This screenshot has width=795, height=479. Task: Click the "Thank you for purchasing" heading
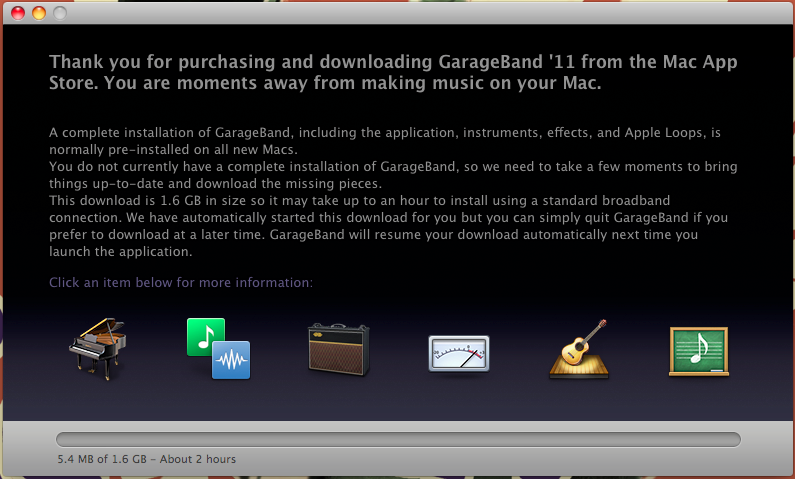pos(393,72)
